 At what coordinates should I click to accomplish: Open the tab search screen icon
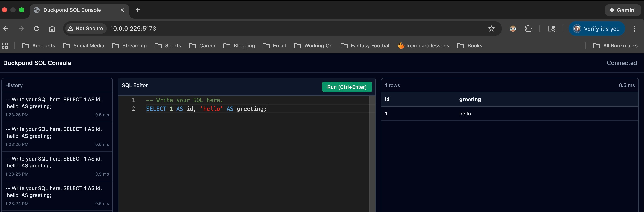551,29
